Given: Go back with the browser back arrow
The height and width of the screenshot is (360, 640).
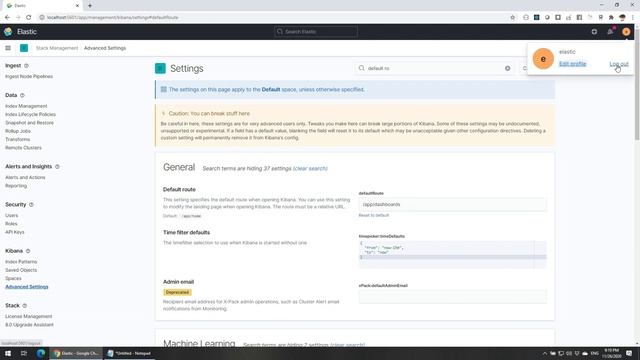Looking at the screenshot, I should tap(7, 18).
